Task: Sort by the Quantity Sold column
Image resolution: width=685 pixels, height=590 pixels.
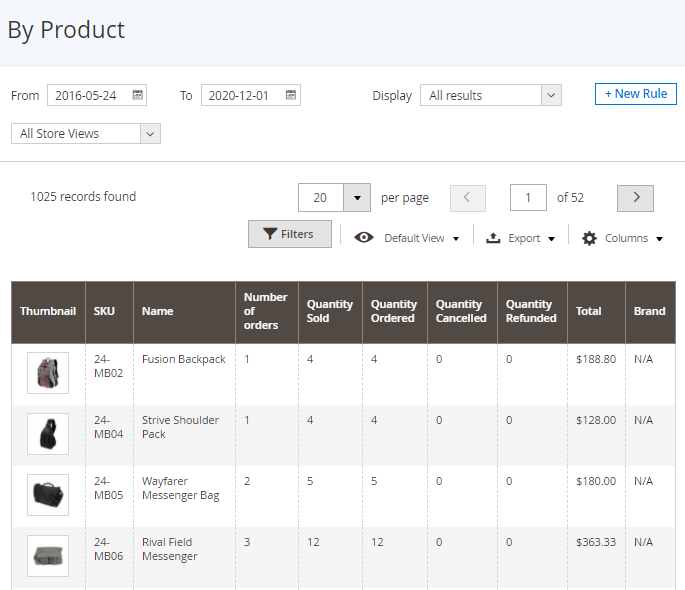Action: [x=330, y=311]
